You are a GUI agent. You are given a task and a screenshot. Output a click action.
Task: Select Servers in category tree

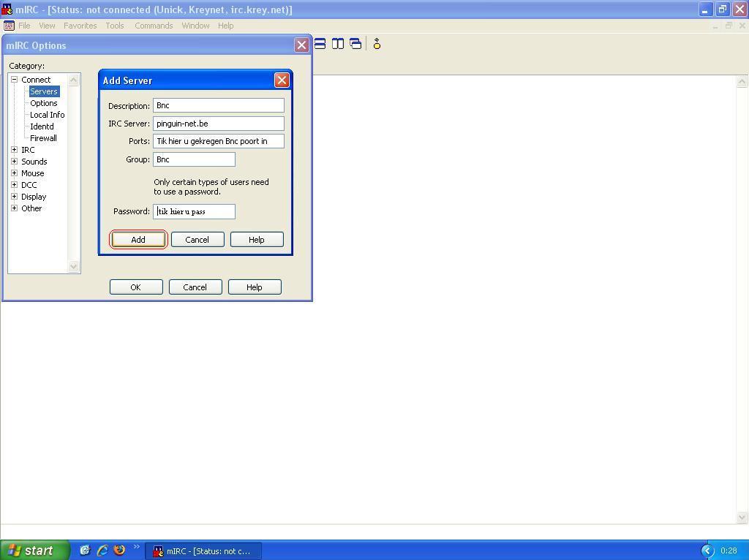click(44, 91)
